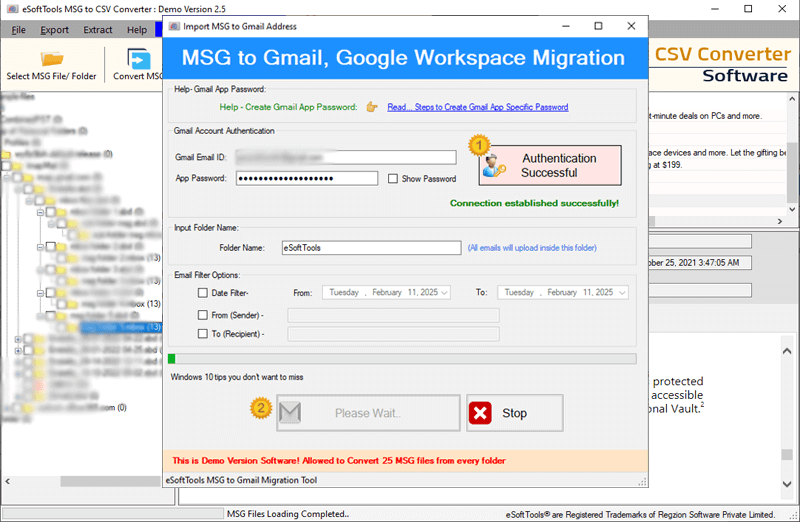Click the red X Stop icon
800x522 pixels.
point(482,413)
